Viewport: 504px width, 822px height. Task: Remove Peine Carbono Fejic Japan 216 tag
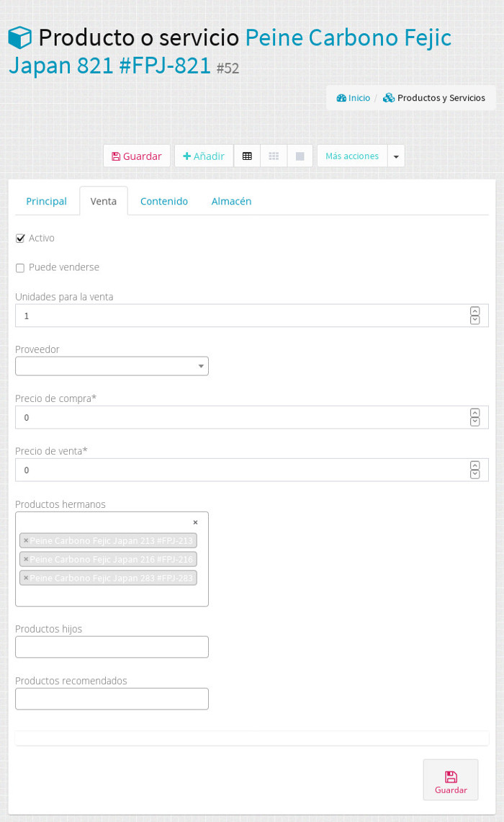pyautogui.click(x=26, y=559)
